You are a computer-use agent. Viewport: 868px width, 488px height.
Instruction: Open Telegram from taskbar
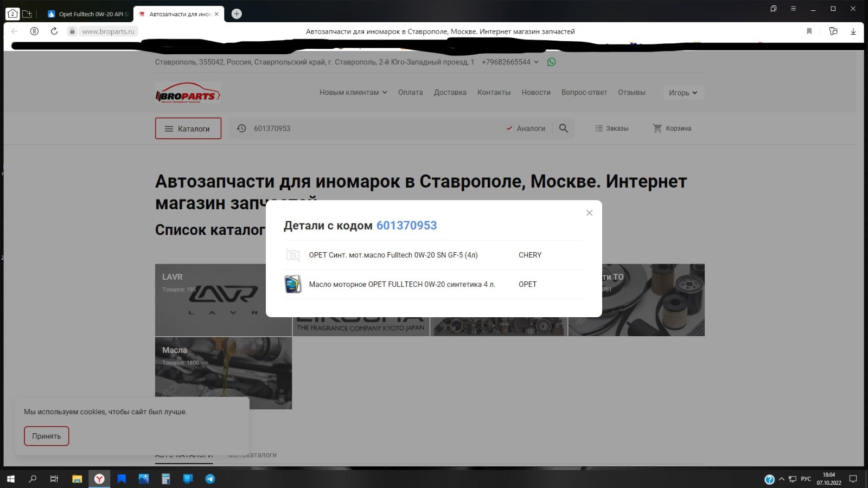210,479
